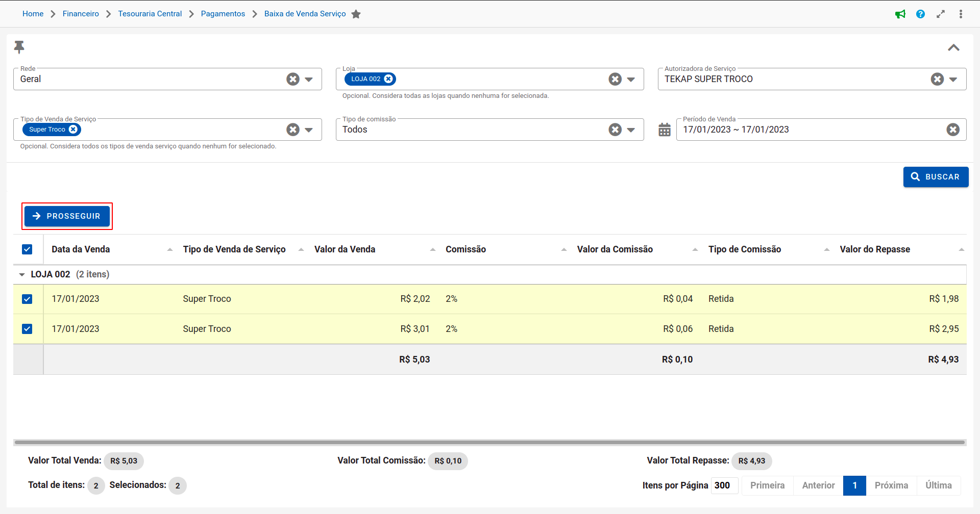The height and width of the screenshot is (514, 980).
Task: Click the Itens por Página input field
Action: tap(725, 485)
